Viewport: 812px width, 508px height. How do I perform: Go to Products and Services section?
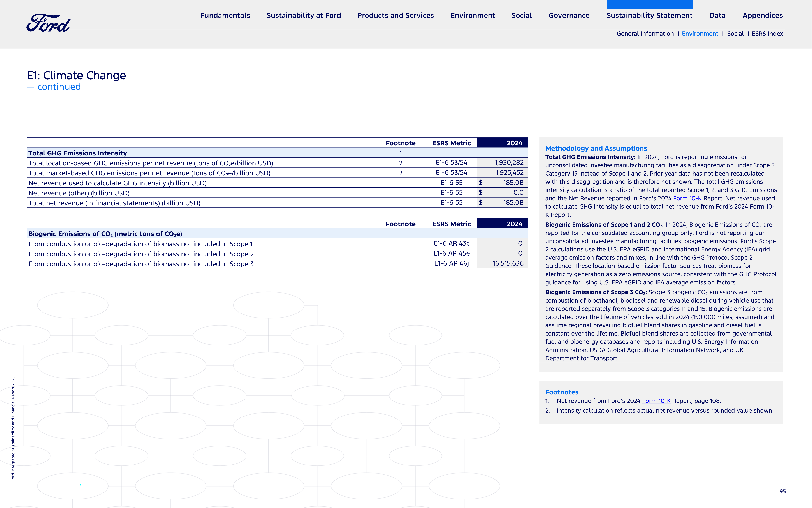click(x=395, y=15)
